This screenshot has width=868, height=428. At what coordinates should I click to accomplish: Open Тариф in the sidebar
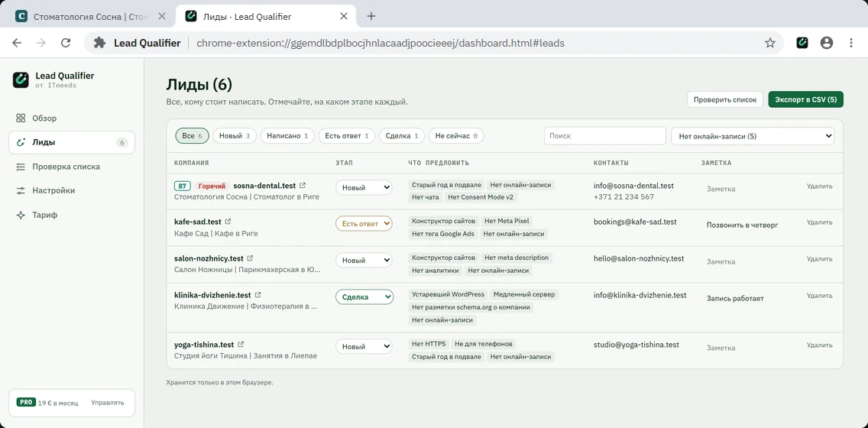click(72, 215)
